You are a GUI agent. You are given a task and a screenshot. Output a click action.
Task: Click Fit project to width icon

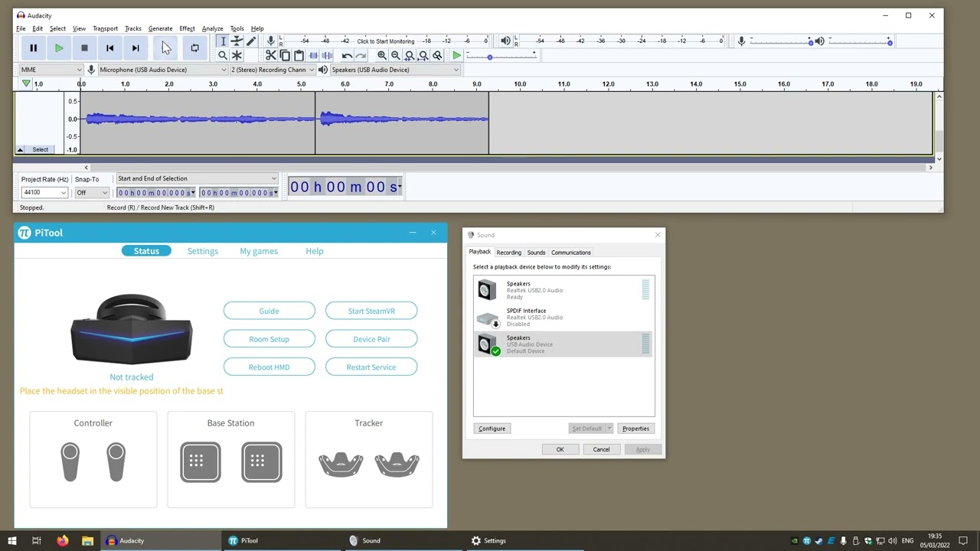click(x=423, y=55)
